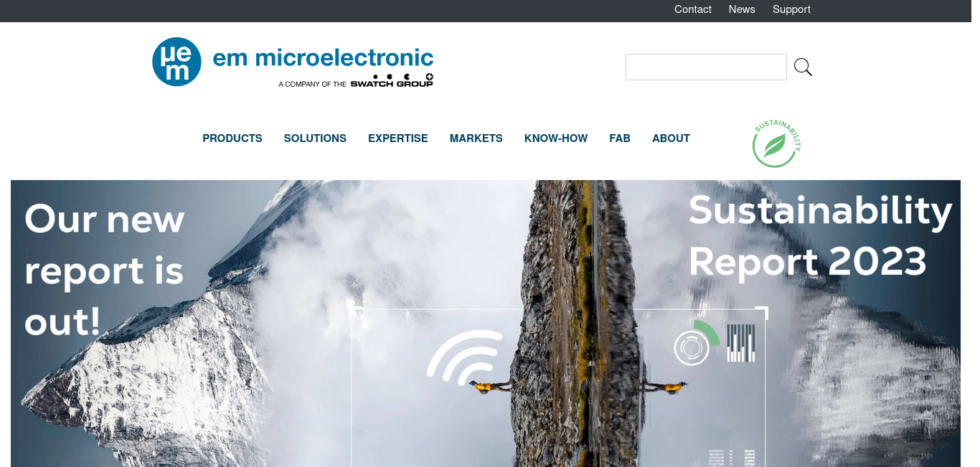Click the barcode-style bars graphic on banner

741,343
